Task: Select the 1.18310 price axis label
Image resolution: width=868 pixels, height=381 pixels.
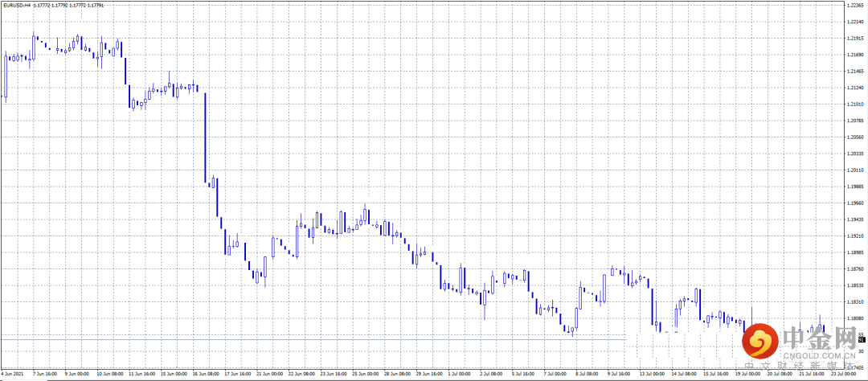Action: pyautogui.click(x=855, y=302)
